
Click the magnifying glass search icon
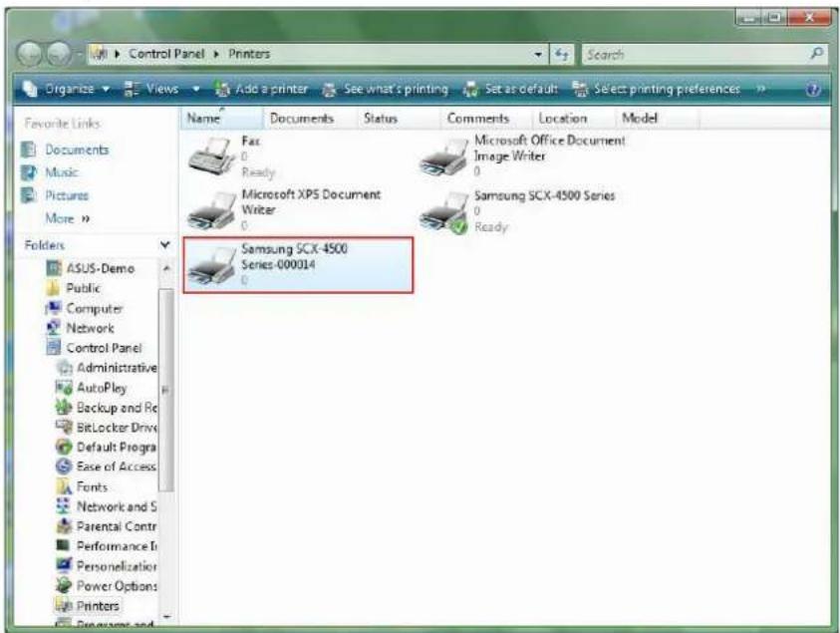(816, 54)
